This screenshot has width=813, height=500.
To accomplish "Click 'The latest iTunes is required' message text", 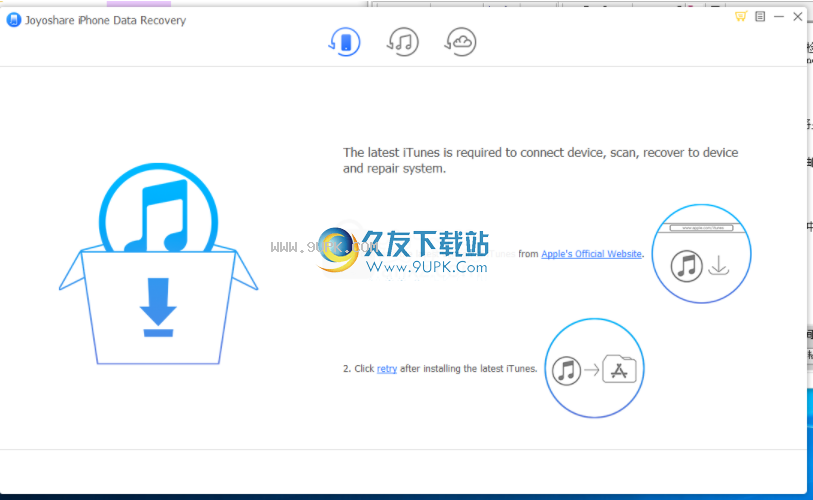I will pyautogui.click(x=540, y=160).
